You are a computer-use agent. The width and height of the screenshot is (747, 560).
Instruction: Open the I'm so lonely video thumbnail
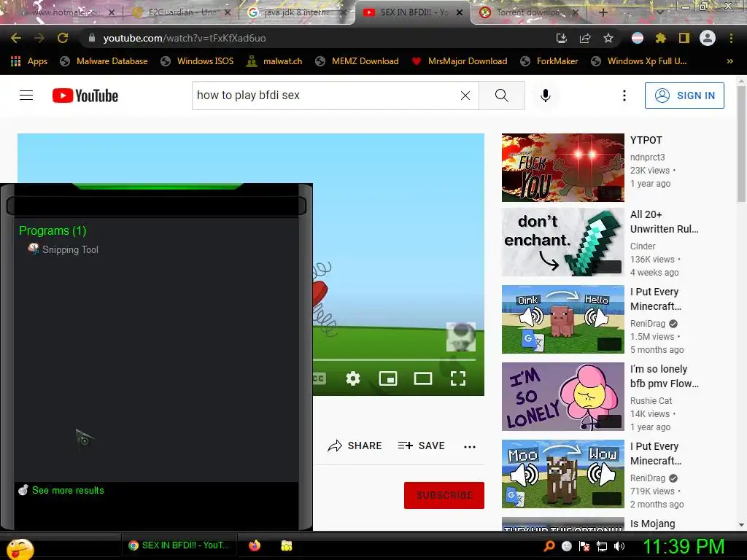click(562, 397)
